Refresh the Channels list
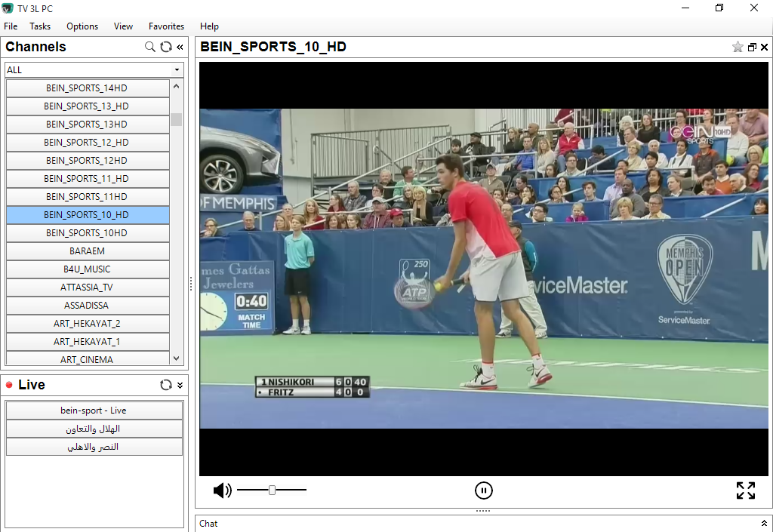The height and width of the screenshot is (532, 773). click(166, 47)
